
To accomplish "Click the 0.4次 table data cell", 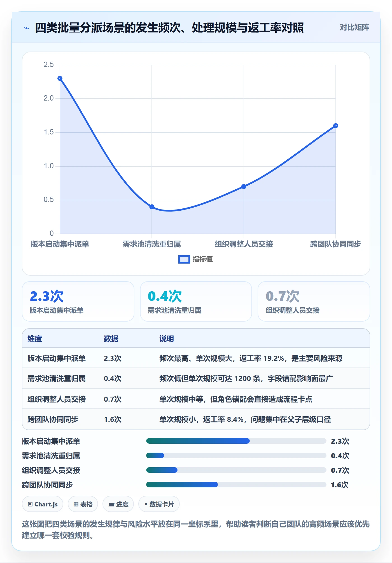I will point(113,379).
